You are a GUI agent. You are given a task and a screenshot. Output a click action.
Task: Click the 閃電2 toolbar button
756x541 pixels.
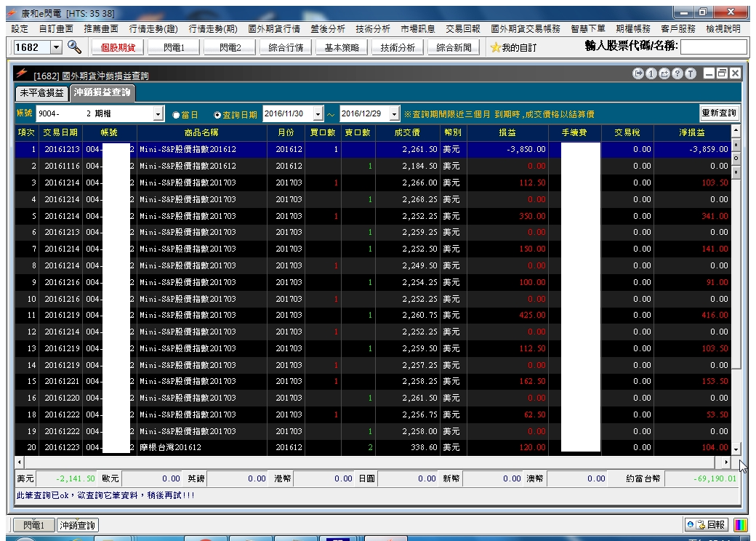point(230,47)
